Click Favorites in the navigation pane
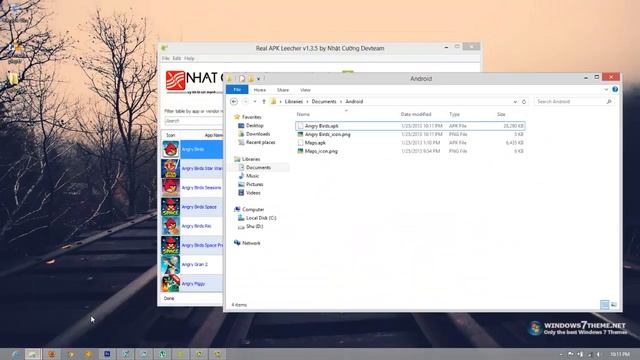The height and width of the screenshot is (360, 640). click(x=251, y=117)
